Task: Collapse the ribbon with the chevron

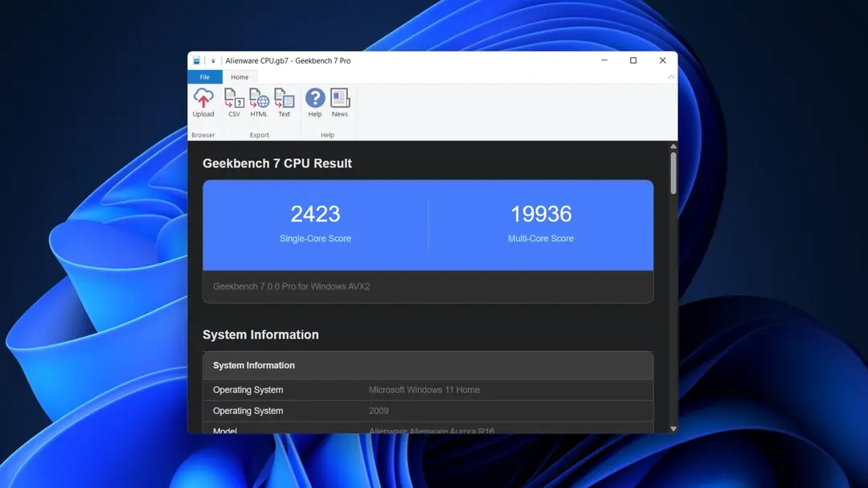Action: 671,77
